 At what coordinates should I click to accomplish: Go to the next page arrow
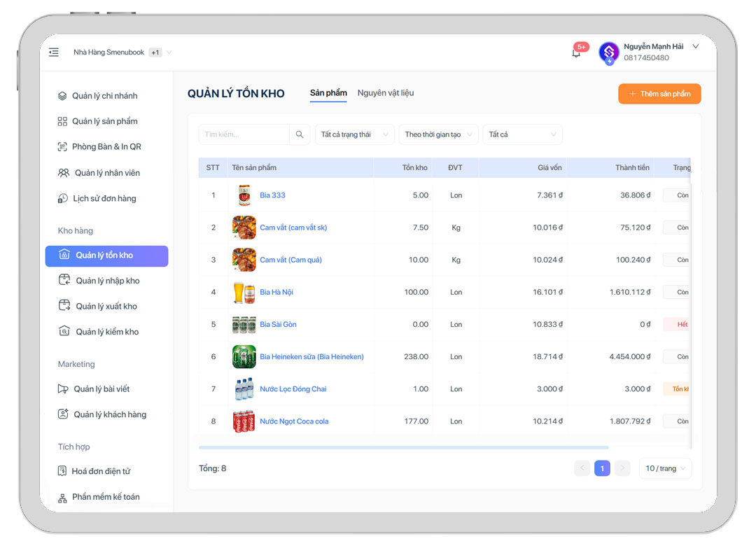click(622, 468)
